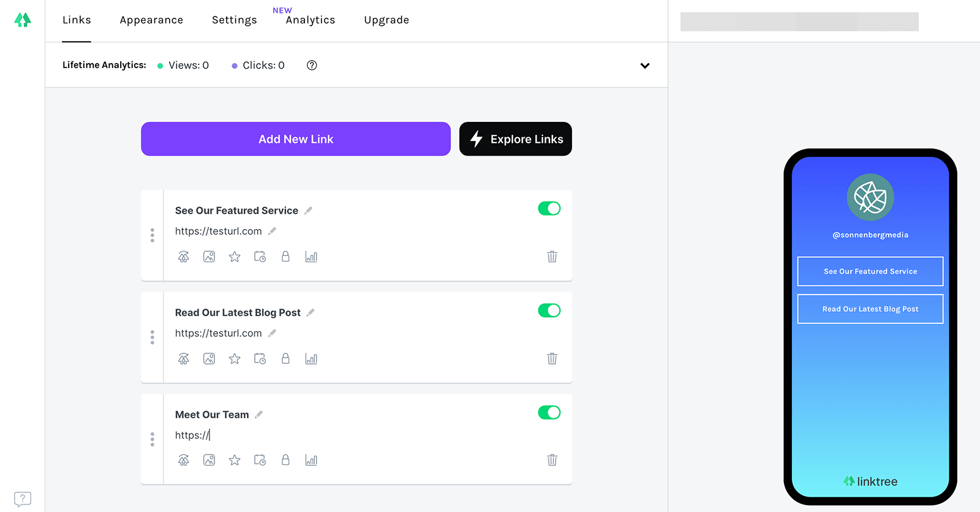This screenshot has width=980, height=512.
Task: Switch to the Appearance tab
Action: [151, 20]
